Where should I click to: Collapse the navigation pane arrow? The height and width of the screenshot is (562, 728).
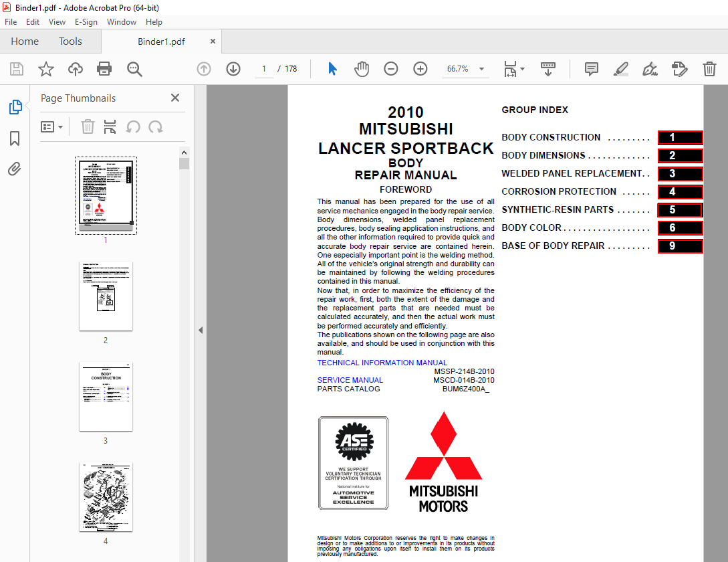[199, 330]
